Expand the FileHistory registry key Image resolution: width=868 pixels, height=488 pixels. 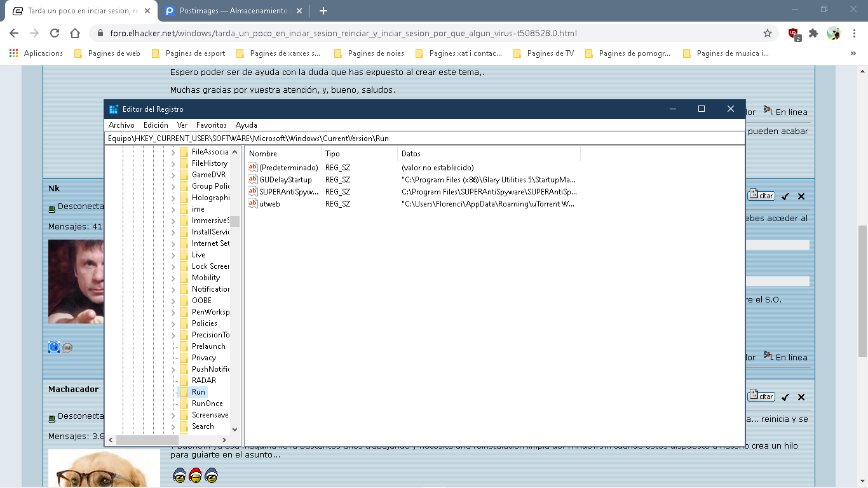pos(173,163)
